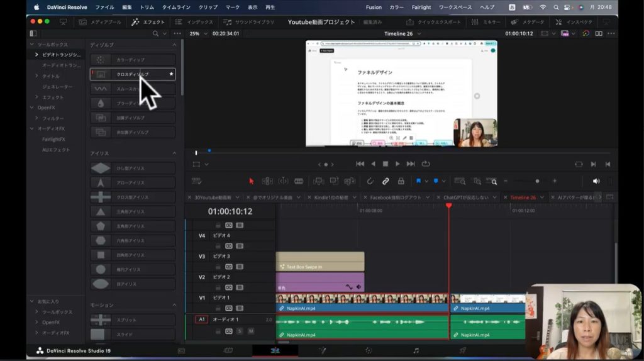Mute audio track A1 with M button
Image resolution: width=644 pixels, height=361 pixels.
[x=250, y=331]
